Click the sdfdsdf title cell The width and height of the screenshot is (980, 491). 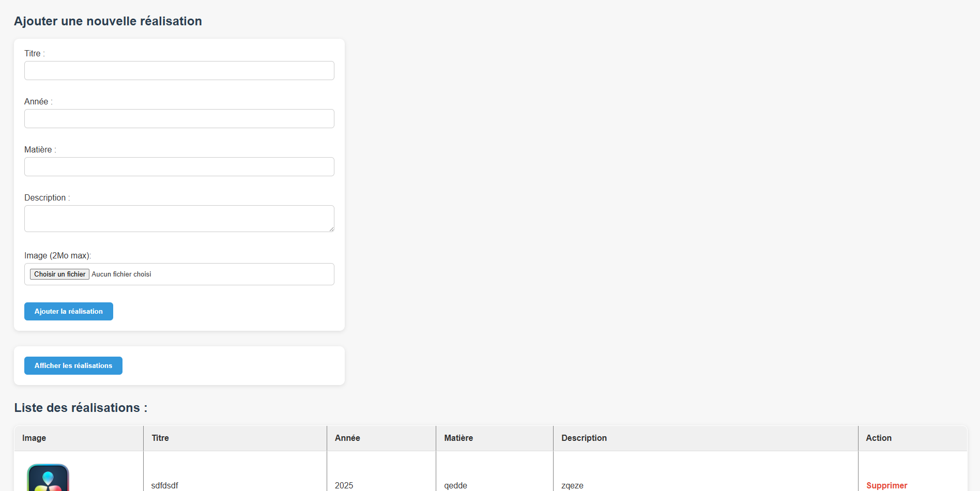coord(165,485)
